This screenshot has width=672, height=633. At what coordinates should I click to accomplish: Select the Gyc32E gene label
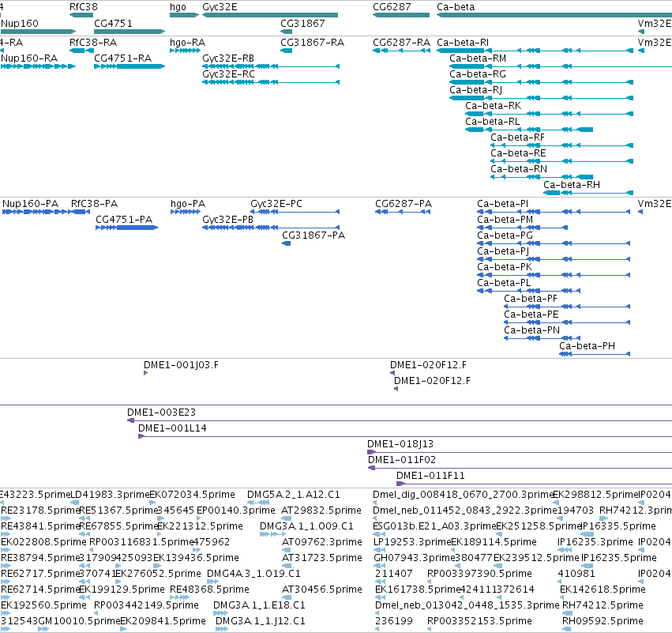point(220,7)
